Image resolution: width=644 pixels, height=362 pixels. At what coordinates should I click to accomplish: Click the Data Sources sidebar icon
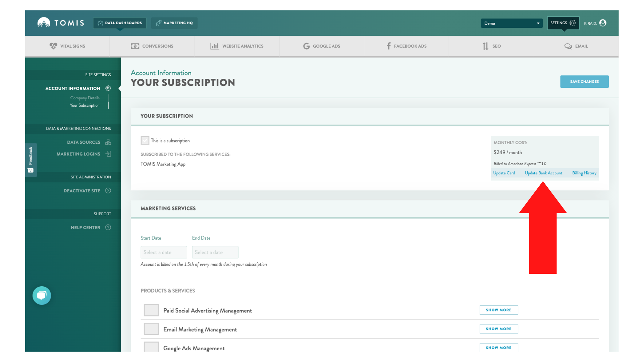[108, 142]
